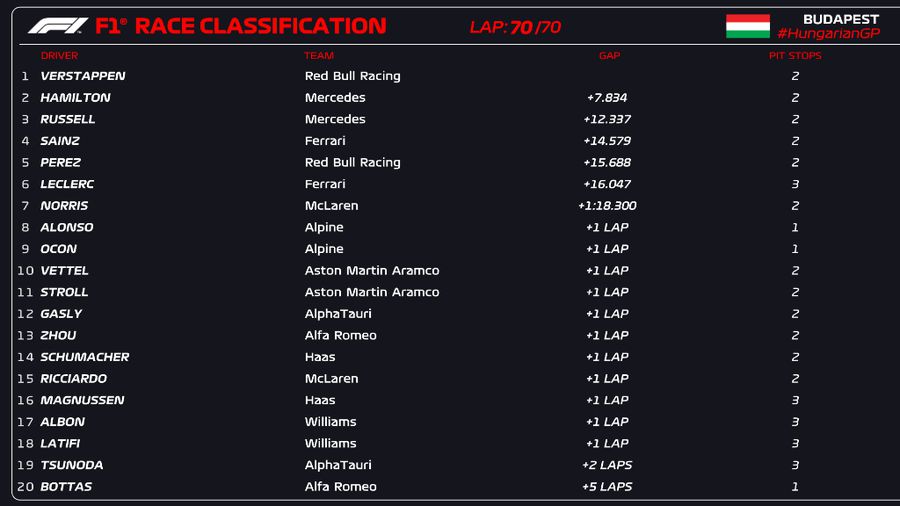This screenshot has width=900, height=506.
Task: Select LATIFI's name in eighteenth place
Action: click(x=61, y=443)
